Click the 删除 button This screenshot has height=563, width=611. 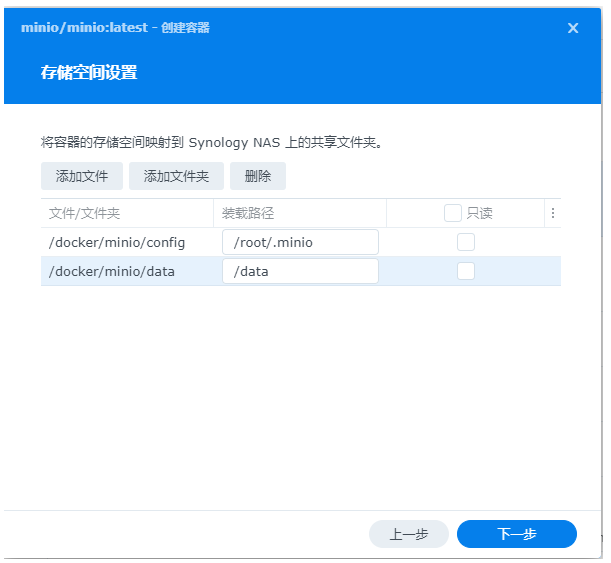click(258, 176)
